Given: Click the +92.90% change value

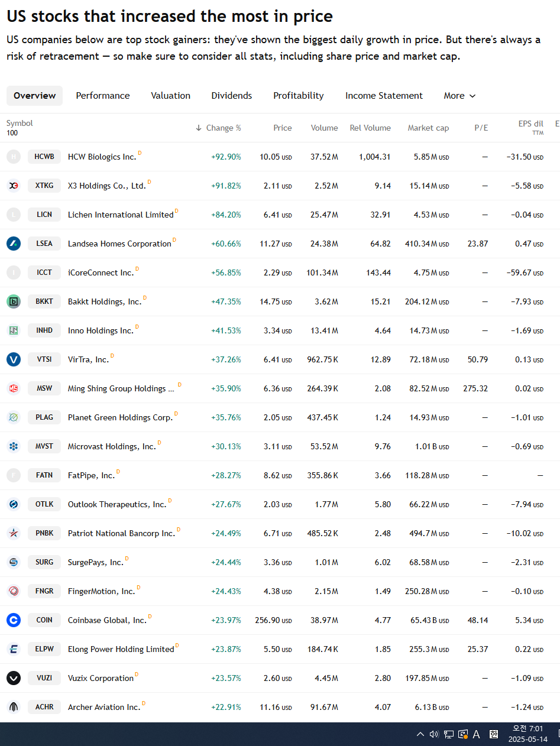Looking at the screenshot, I should (226, 157).
